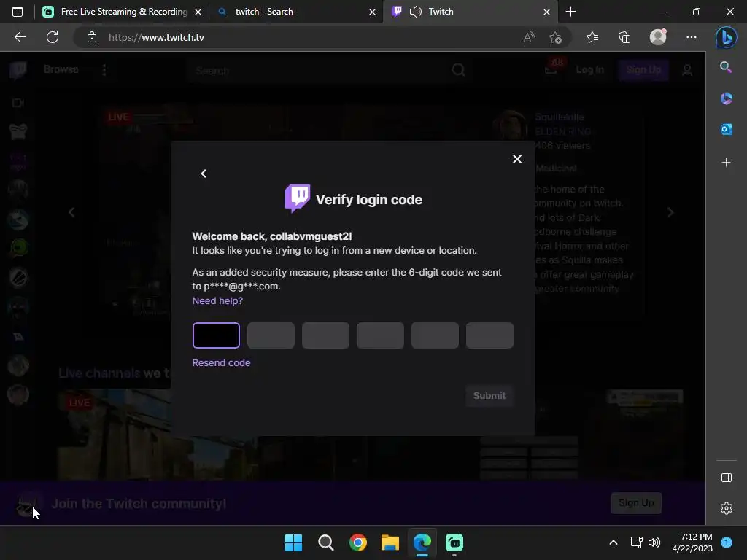The image size is (747, 560).
Task: Open Outlook in the sidebar
Action: click(726, 129)
